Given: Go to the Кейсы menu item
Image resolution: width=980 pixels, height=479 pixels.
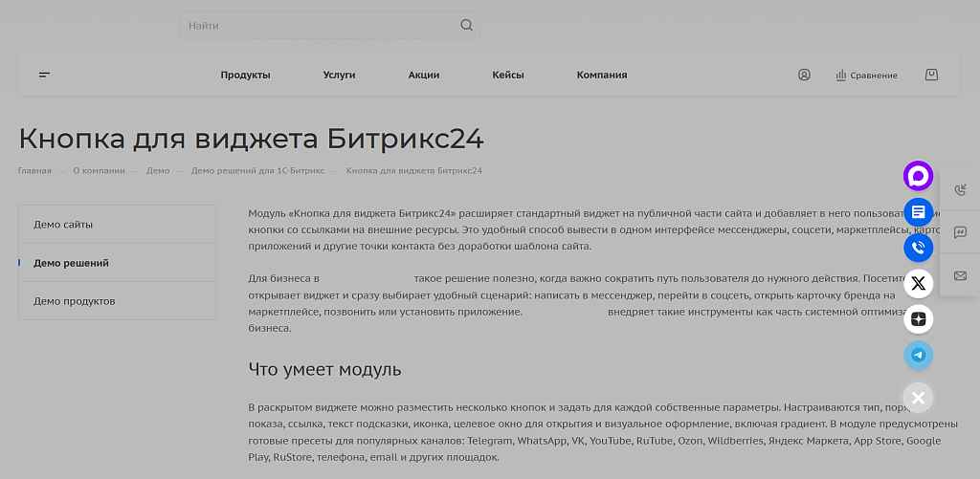Looking at the screenshot, I should [508, 76].
